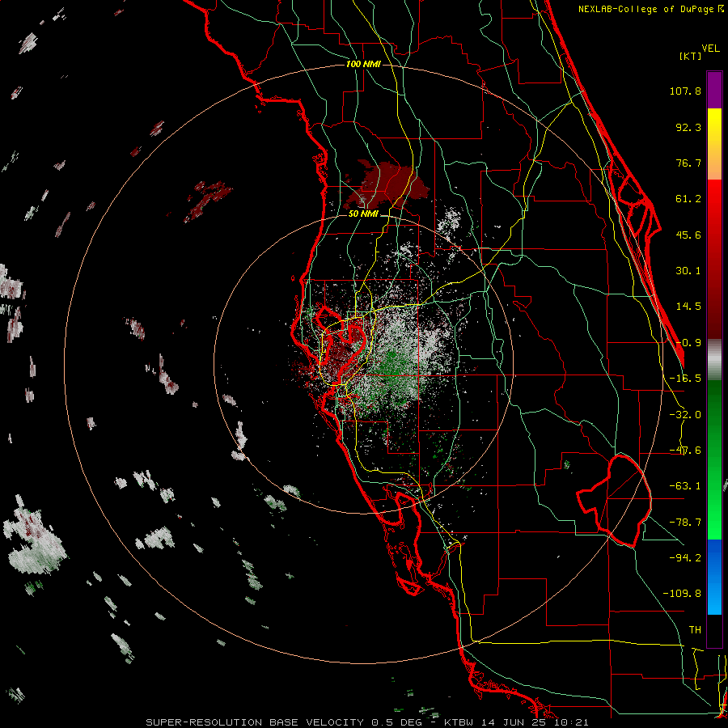Click the yellow-orange segment of velocity color bar

714,144
